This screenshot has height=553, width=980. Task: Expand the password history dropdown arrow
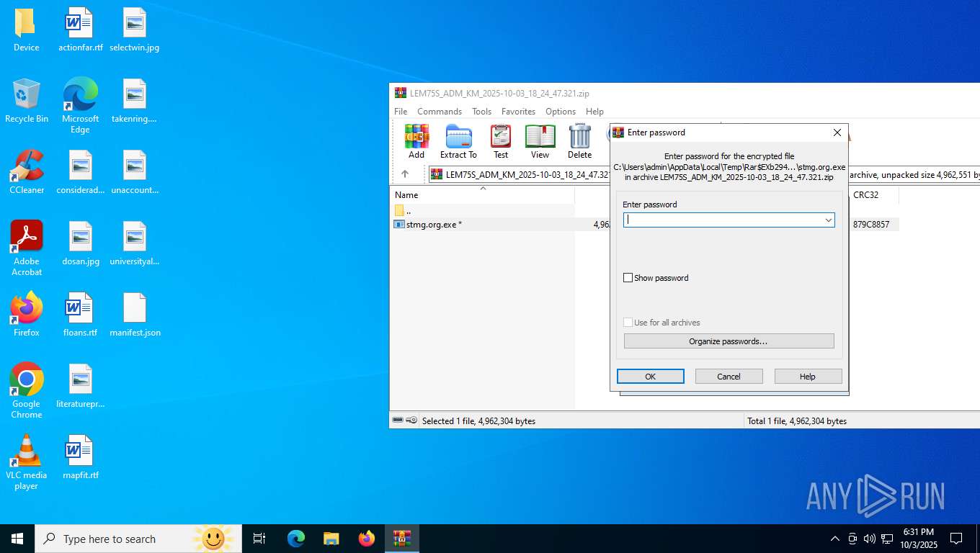point(829,220)
